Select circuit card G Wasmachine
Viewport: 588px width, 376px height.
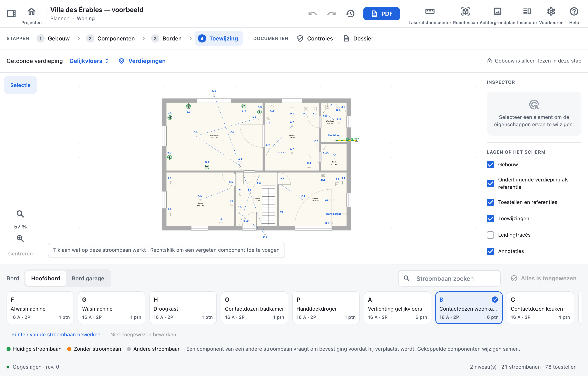pyautogui.click(x=112, y=308)
